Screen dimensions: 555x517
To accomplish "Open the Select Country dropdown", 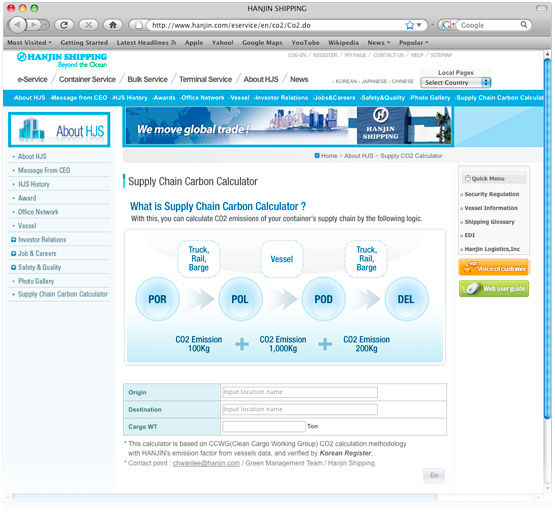I will [456, 82].
